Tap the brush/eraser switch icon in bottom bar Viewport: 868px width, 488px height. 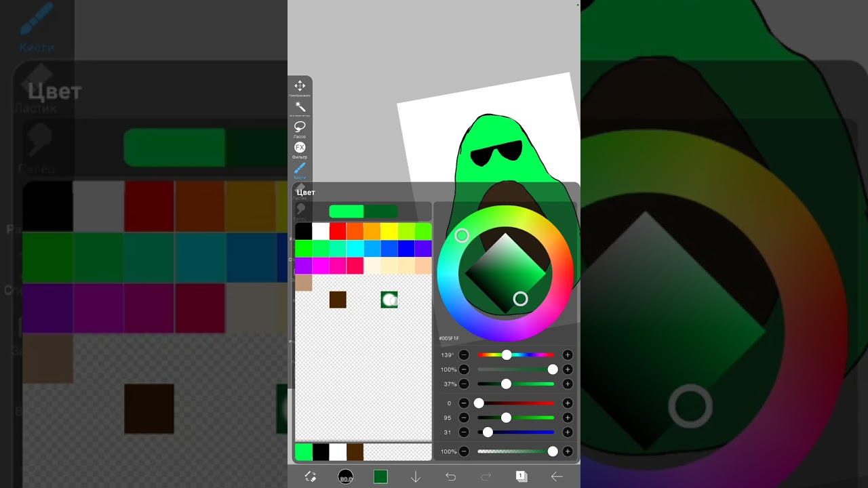[x=311, y=477]
